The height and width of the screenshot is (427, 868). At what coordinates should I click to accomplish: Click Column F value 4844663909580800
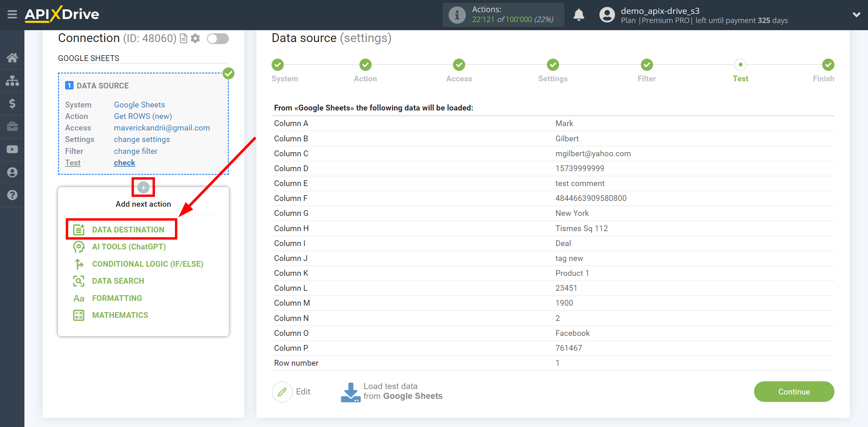[x=591, y=198]
